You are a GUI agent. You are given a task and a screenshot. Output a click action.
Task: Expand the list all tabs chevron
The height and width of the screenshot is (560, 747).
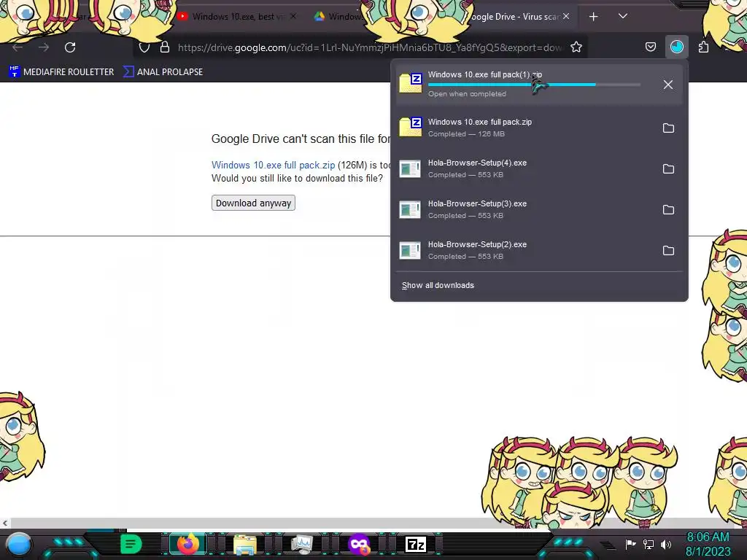623,16
